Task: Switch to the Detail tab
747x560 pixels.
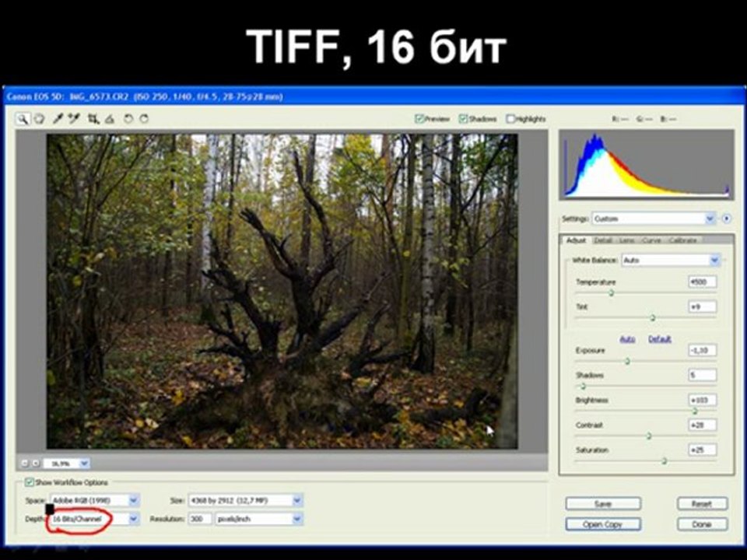Action: click(602, 240)
